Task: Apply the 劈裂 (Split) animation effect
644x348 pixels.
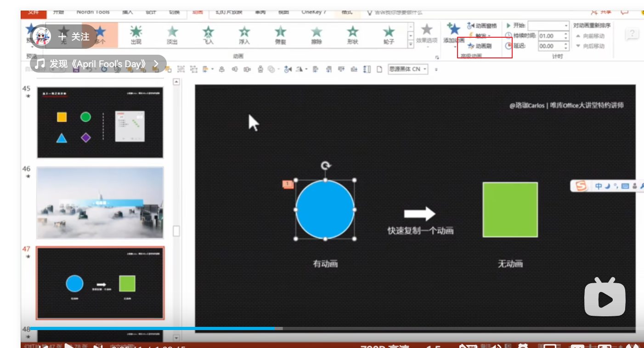Action: point(280,35)
